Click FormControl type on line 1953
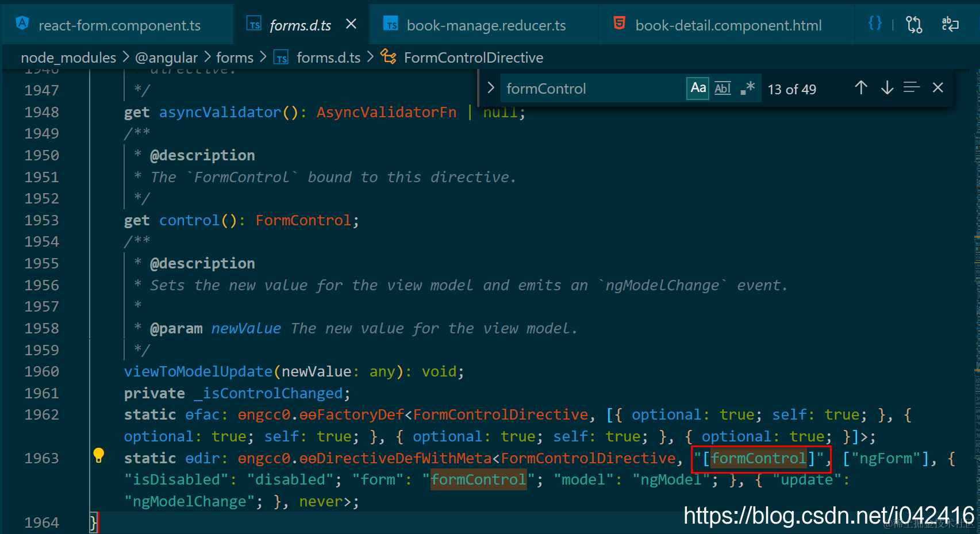Screen dimensions: 980x534 coord(303,220)
